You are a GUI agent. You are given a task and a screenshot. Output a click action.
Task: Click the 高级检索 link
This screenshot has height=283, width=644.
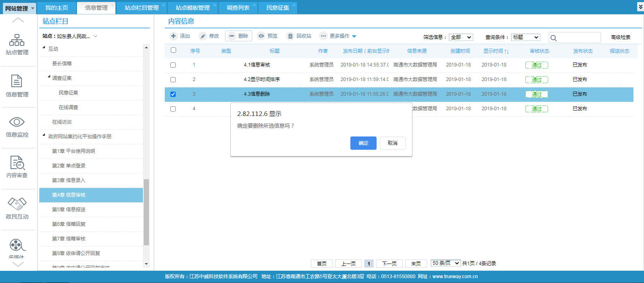(621, 37)
